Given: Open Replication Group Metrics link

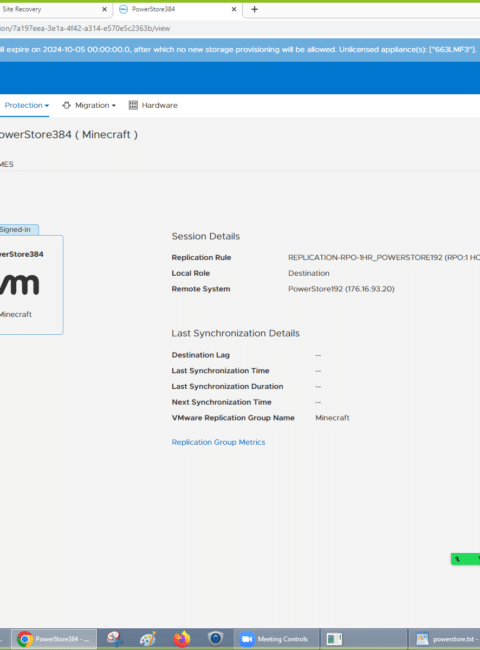Looking at the screenshot, I should [x=218, y=442].
